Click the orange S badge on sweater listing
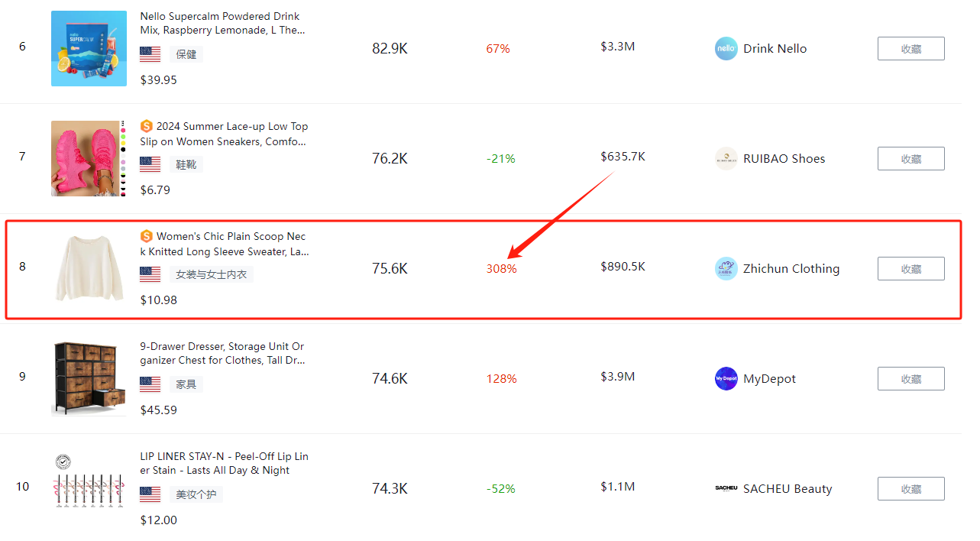This screenshot has height=541, width=980. click(x=147, y=237)
